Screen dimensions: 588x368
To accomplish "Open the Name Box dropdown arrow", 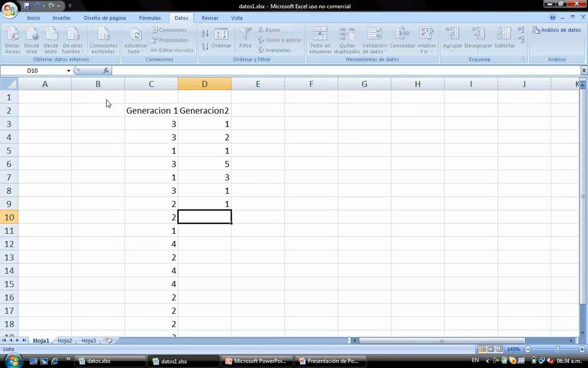I will tap(68, 71).
